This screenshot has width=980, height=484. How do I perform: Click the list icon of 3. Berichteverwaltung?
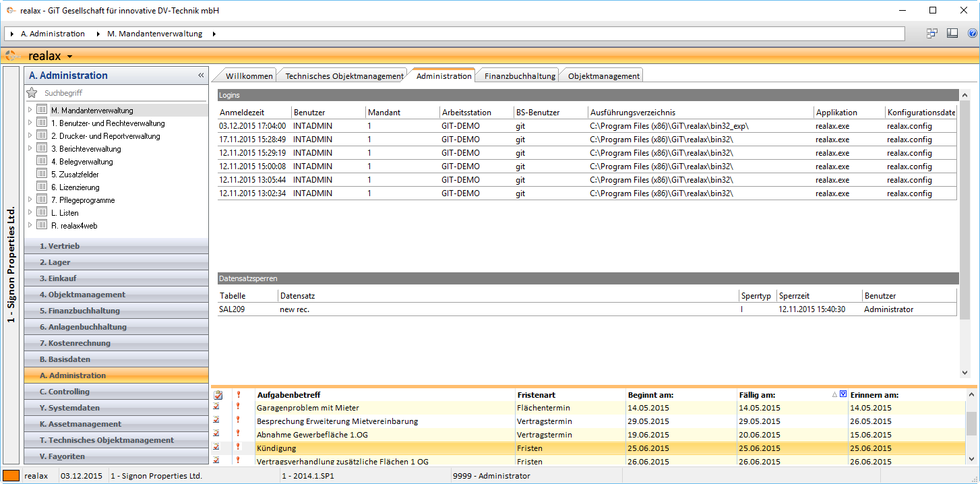42,148
